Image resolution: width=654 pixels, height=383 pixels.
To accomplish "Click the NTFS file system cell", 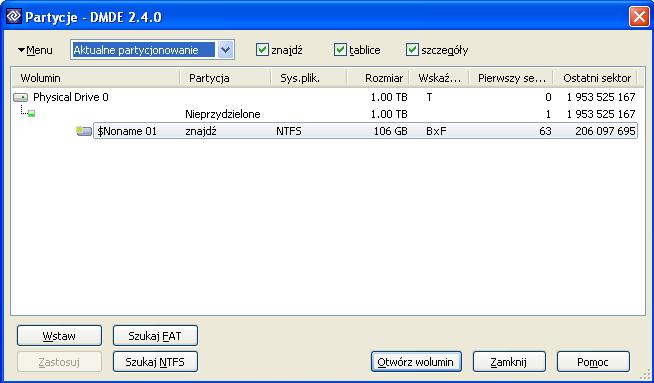I will 289,131.
